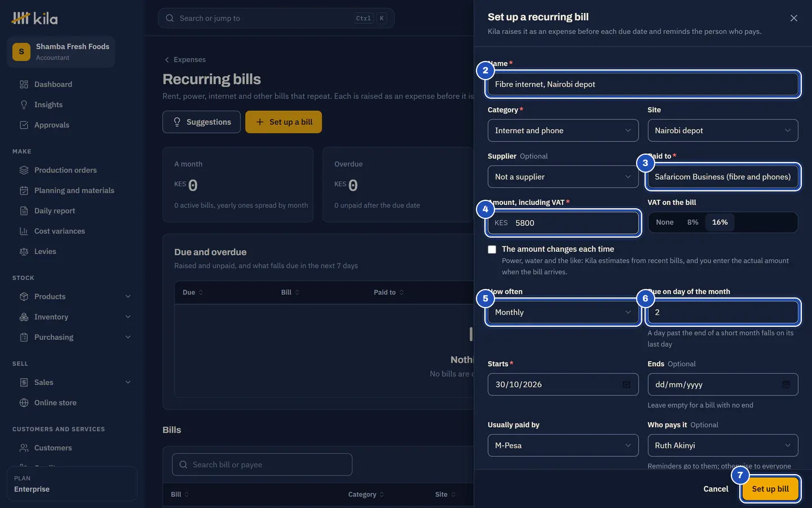The height and width of the screenshot is (508, 812).
Task: Click the back chevron to Expenses
Action: 167,60
